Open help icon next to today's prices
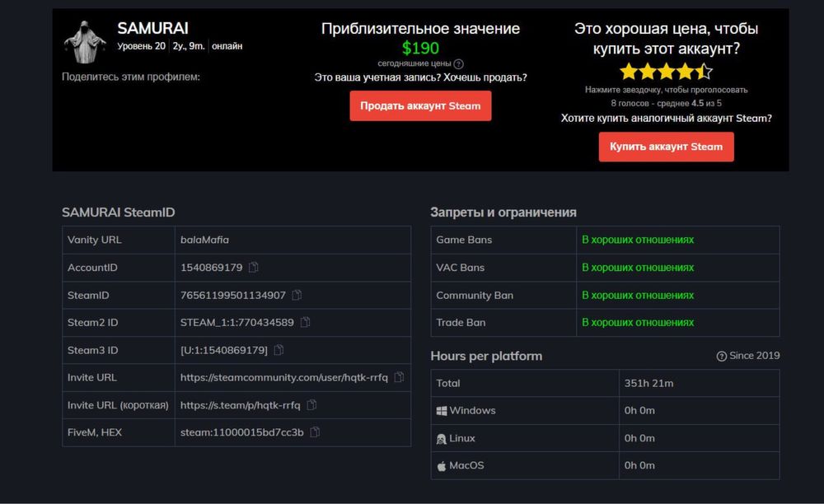824x504 pixels. click(459, 64)
